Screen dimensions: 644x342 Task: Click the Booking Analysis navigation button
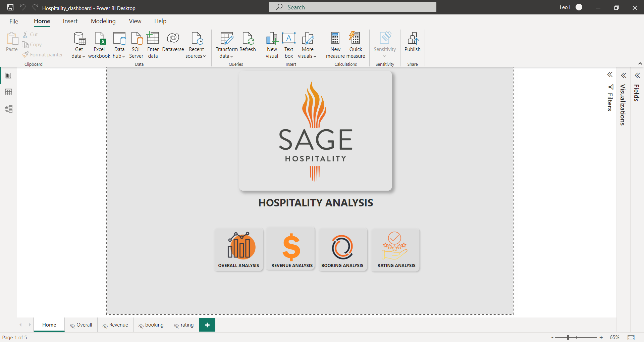click(343, 250)
